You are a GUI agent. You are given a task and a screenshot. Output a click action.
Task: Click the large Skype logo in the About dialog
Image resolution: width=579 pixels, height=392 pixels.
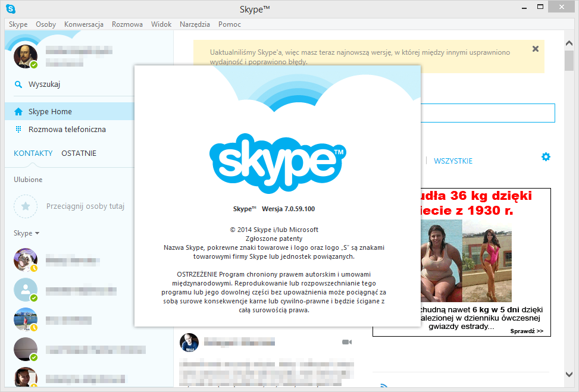pos(278,163)
